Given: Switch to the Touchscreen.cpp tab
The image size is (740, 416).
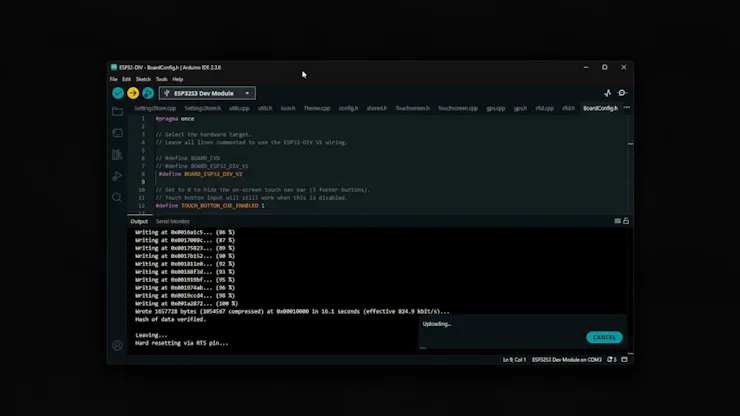Looking at the screenshot, I should [x=458, y=108].
